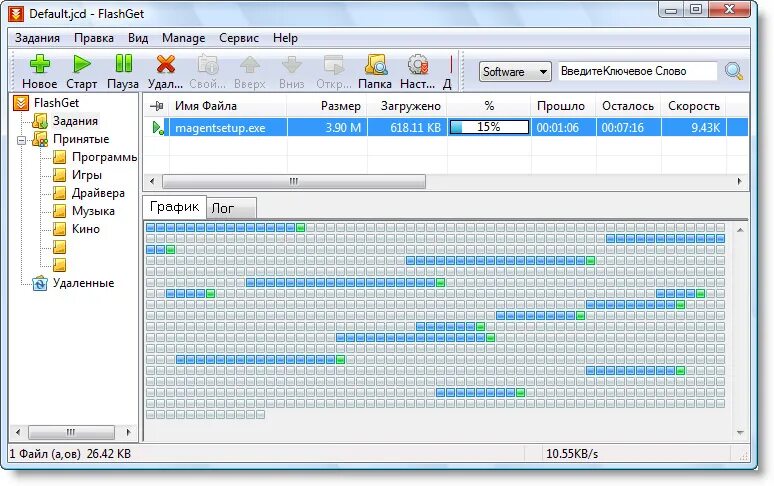The width and height of the screenshot is (774, 486).
Task: Click the second unnamed folder above Удаленные
Action: click(60, 265)
